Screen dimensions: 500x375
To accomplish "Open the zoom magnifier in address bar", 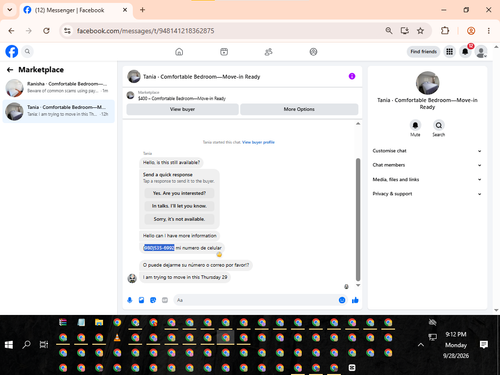I will pos(389,31).
